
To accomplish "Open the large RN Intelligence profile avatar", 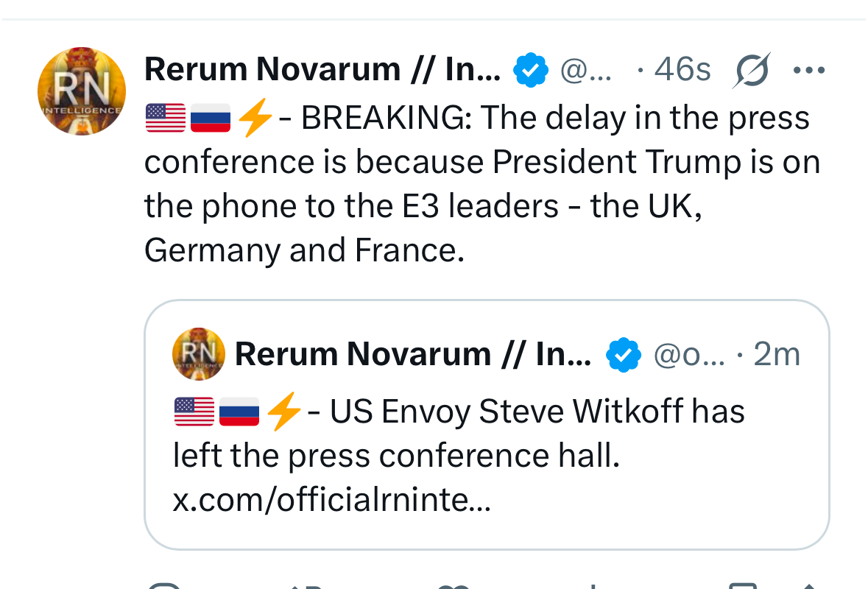I will [x=82, y=91].
